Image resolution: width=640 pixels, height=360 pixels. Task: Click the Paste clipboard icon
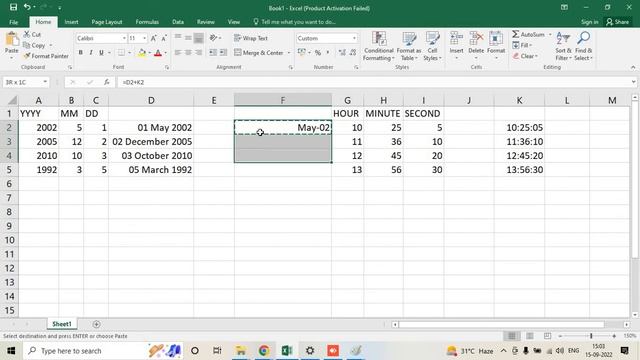[x=11, y=40]
